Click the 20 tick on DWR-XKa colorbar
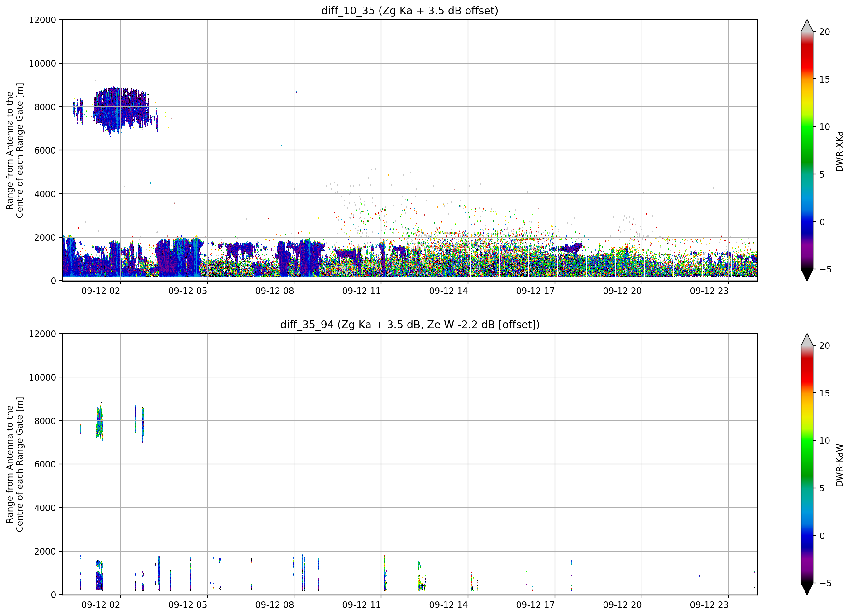This screenshot has height=616, width=850. (x=824, y=32)
